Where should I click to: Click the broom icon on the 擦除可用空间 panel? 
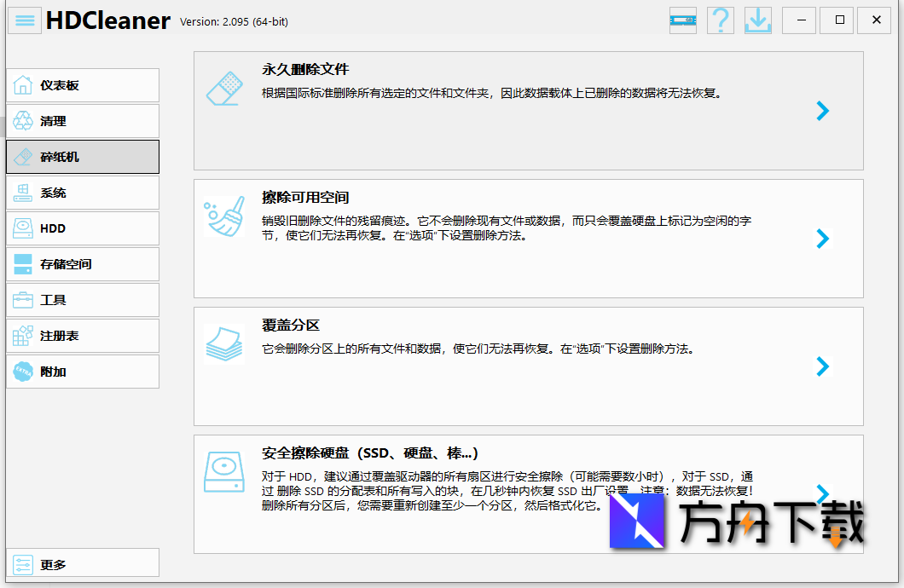coord(224,217)
